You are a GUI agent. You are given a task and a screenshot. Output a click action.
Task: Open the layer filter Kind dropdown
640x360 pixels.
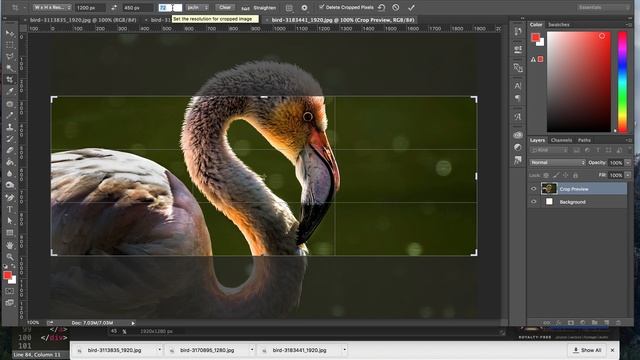549,150
